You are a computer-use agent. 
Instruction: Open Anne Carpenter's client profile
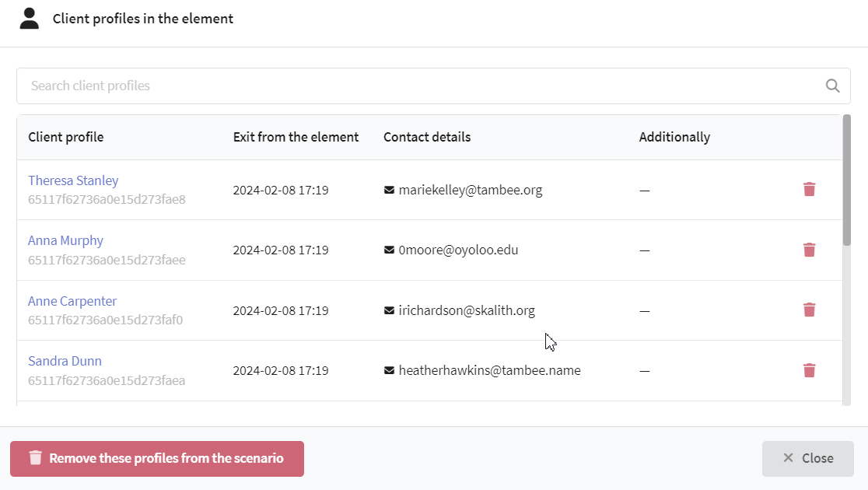click(x=72, y=301)
